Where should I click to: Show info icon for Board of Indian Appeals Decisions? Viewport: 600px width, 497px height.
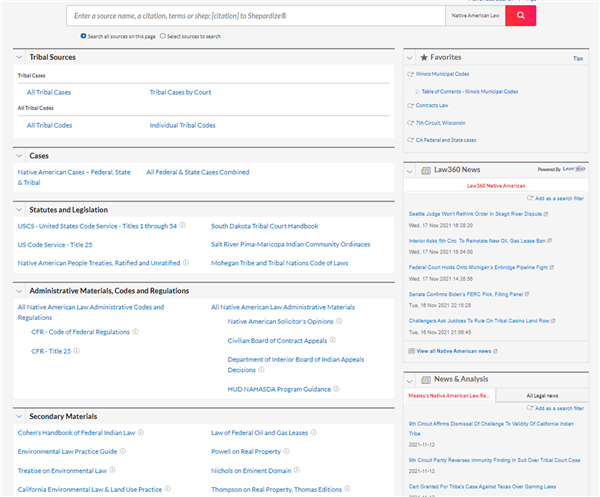(261, 369)
